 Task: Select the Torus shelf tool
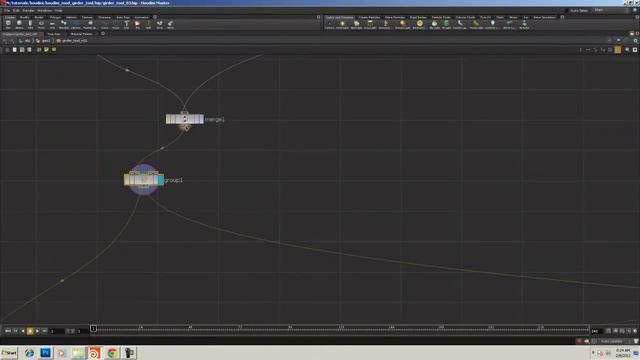tap(41, 24)
